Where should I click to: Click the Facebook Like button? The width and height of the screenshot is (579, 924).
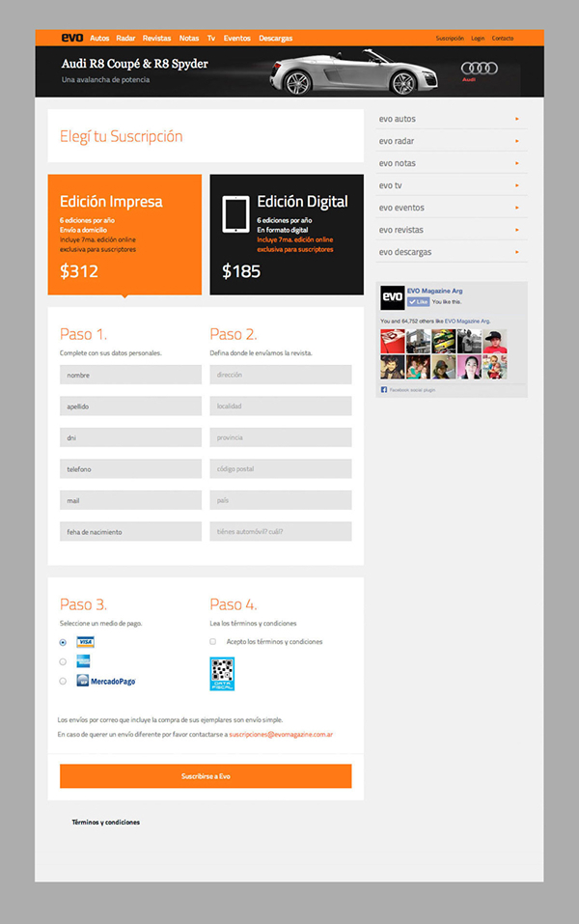click(x=418, y=301)
